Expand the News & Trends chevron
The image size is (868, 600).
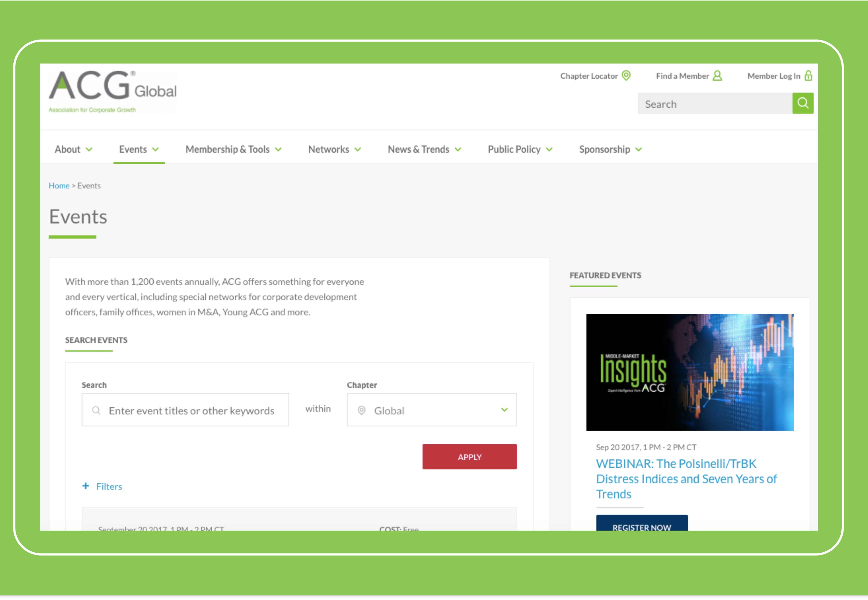[458, 150]
